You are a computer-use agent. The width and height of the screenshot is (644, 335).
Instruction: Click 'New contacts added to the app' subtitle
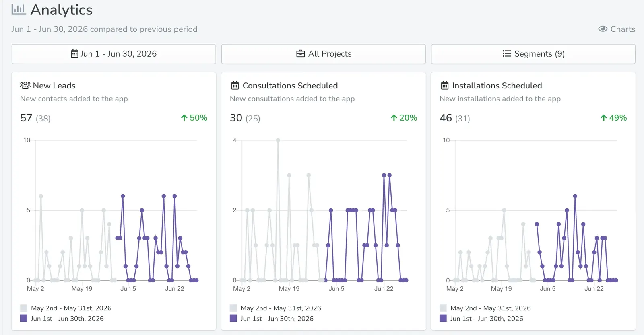click(x=74, y=99)
